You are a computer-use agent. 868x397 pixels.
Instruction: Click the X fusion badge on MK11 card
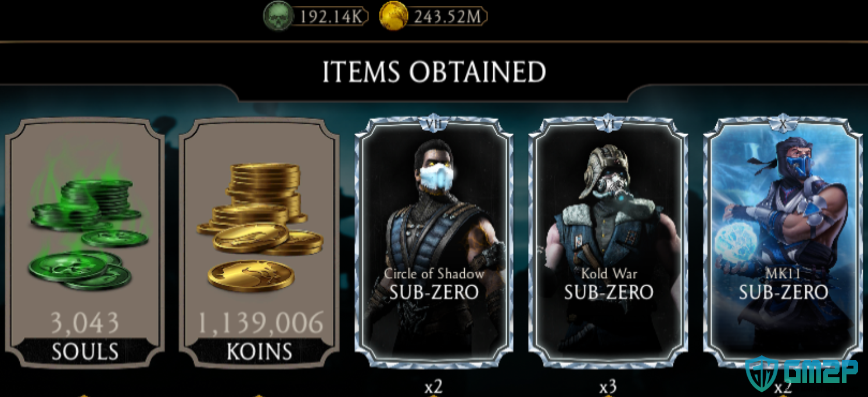click(x=783, y=123)
